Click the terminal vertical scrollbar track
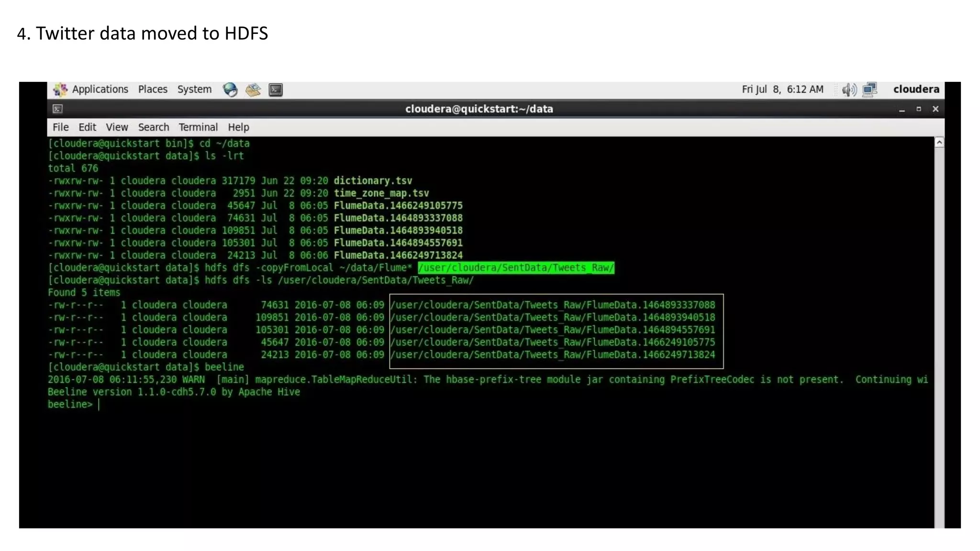 [x=939, y=337]
